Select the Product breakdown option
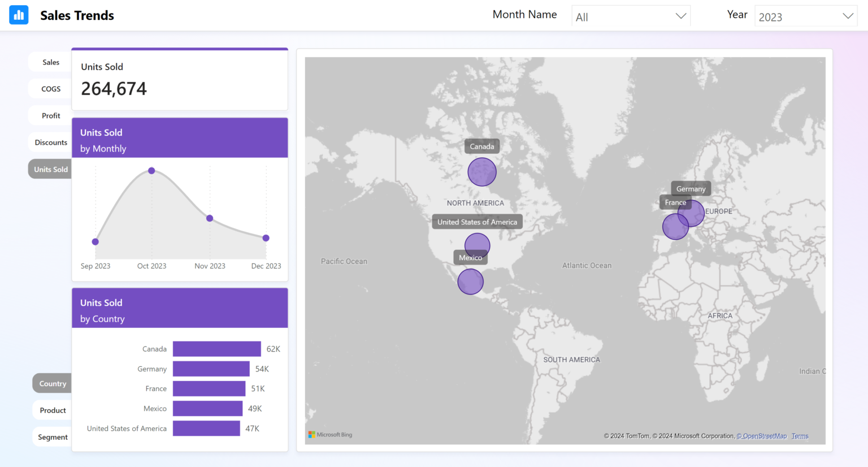Screen dimensions: 868x467 pyautogui.click(x=52, y=410)
